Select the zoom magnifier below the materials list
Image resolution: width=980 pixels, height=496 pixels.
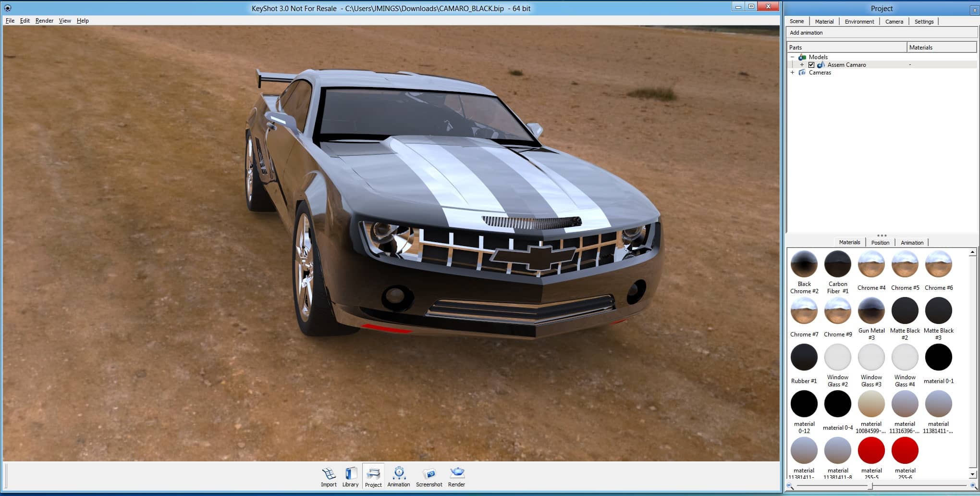click(x=791, y=486)
